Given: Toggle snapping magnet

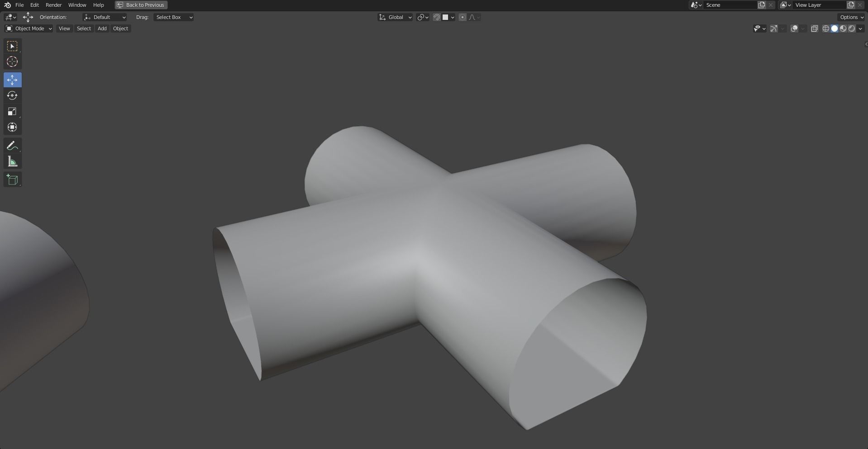Looking at the screenshot, I should (437, 17).
